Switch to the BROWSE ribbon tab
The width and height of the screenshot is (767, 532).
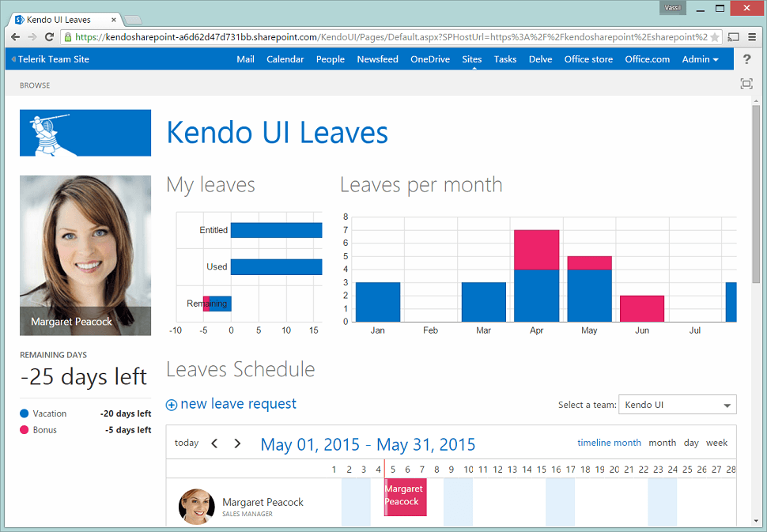[35, 85]
